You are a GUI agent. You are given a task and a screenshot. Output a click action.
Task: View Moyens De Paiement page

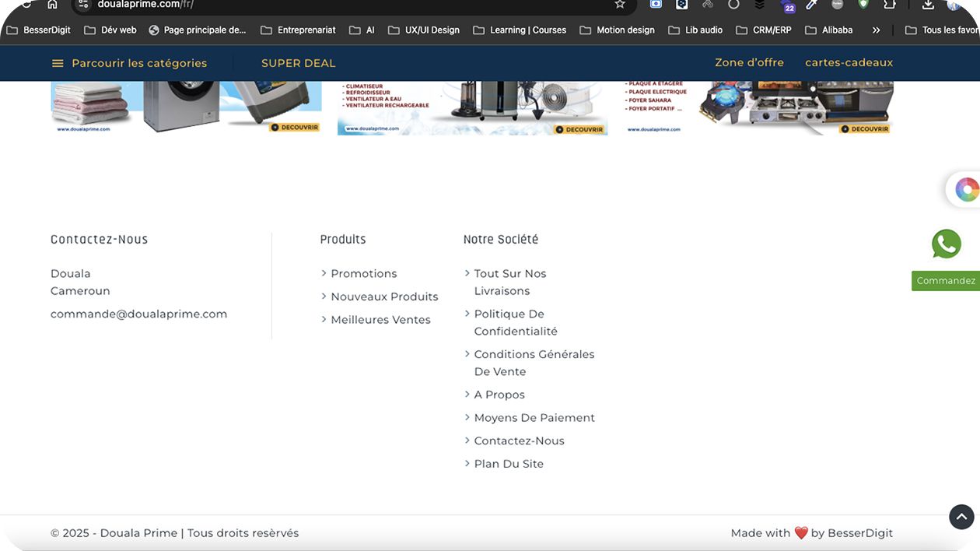(534, 418)
